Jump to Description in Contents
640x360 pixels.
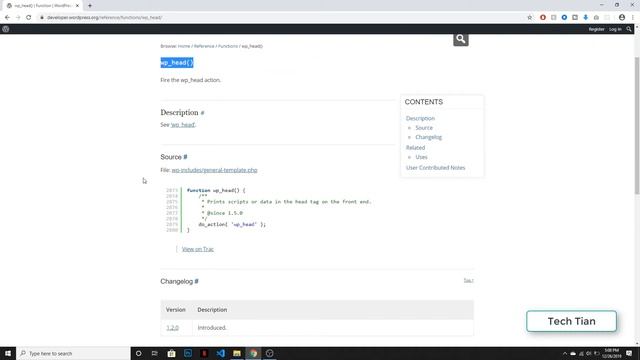click(420, 118)
